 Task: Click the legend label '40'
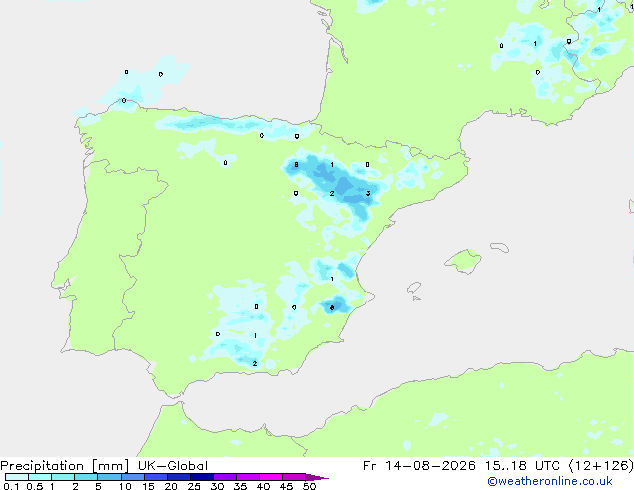coord(263,486)
